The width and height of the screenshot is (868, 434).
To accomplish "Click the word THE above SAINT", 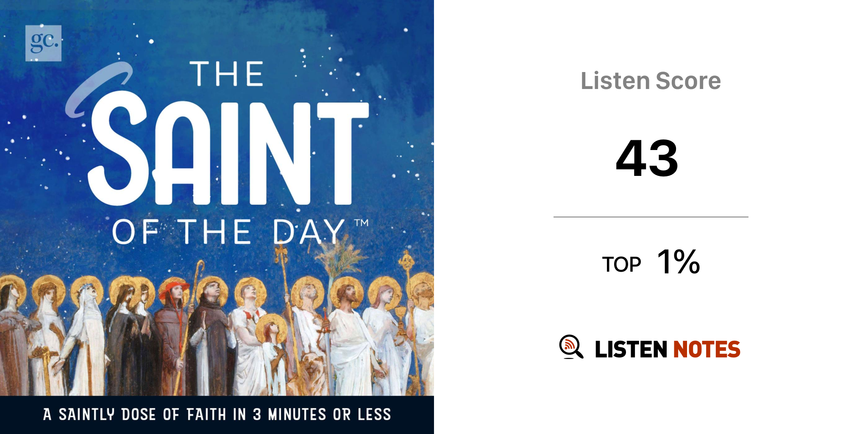I will (227, 74).
